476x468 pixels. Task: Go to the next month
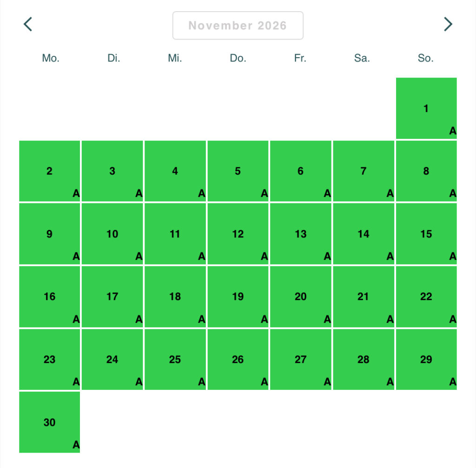(448, 24)
